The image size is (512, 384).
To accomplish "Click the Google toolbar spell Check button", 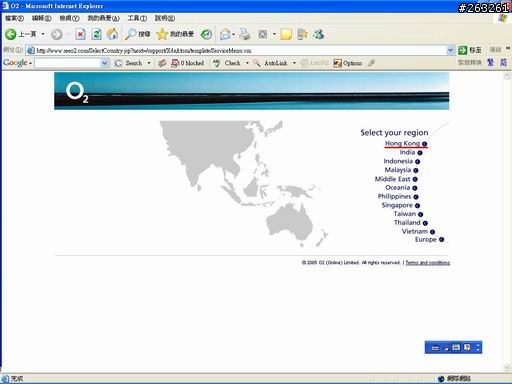I will pyautogui.click(x=227, y=63).
